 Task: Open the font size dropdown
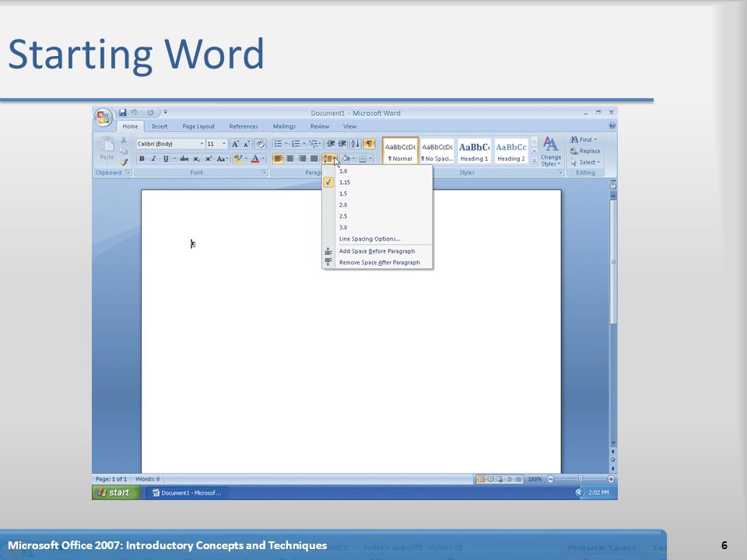coord(224,144)
